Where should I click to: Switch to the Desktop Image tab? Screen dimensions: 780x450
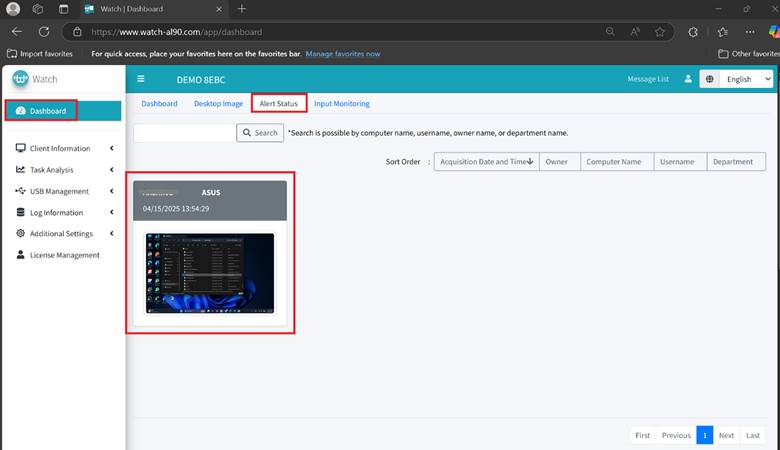click(218, 103)
